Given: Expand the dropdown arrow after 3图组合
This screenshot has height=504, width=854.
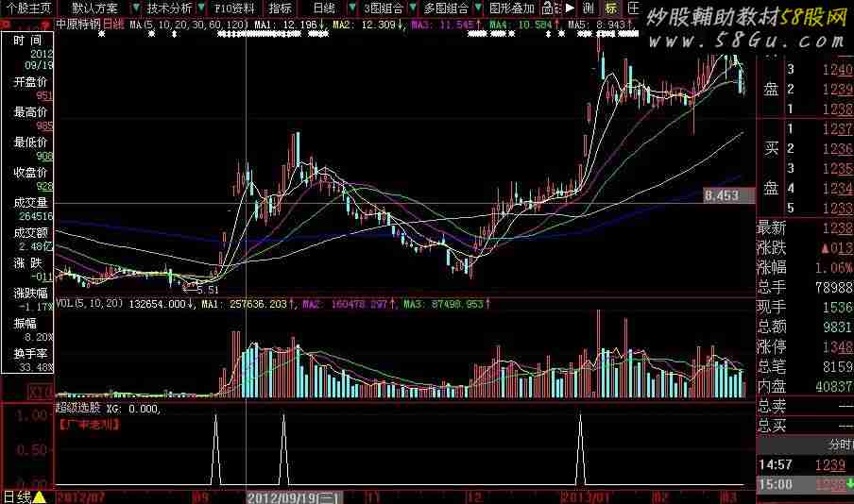Looking at the screenshot, I should point(413,8).
